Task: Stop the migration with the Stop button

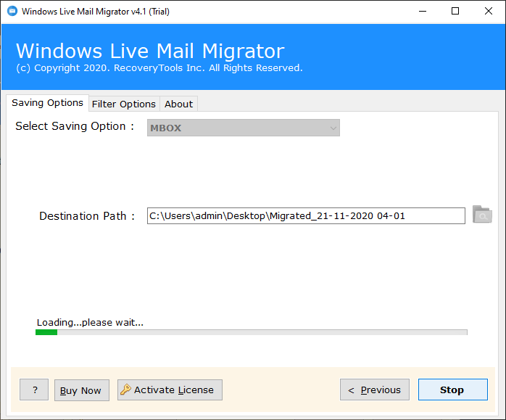Action: [453, 390]
